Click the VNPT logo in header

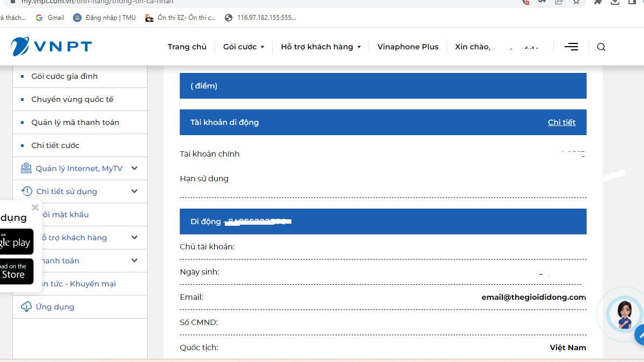point(51,47)
